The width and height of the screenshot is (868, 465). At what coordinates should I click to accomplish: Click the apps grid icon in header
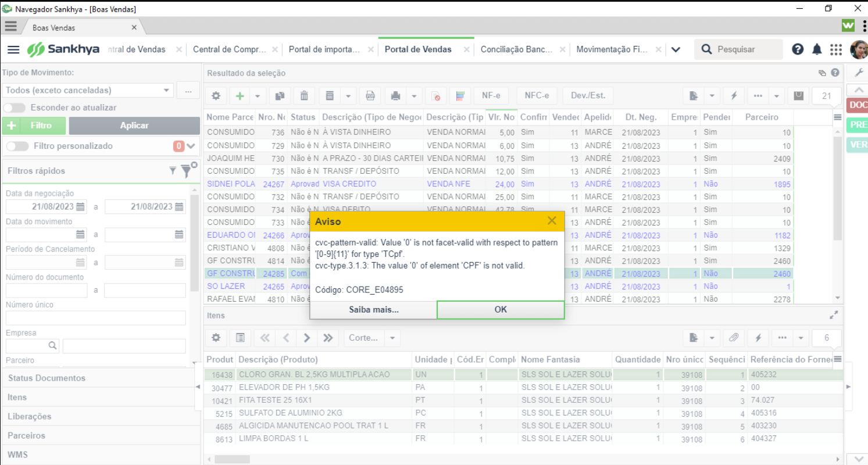[x=836, y=49]
